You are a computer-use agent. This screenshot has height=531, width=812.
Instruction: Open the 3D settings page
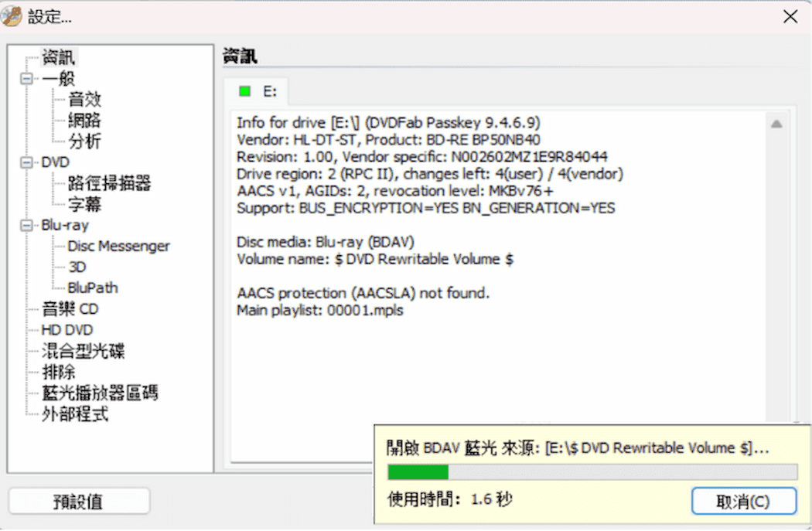77,267
